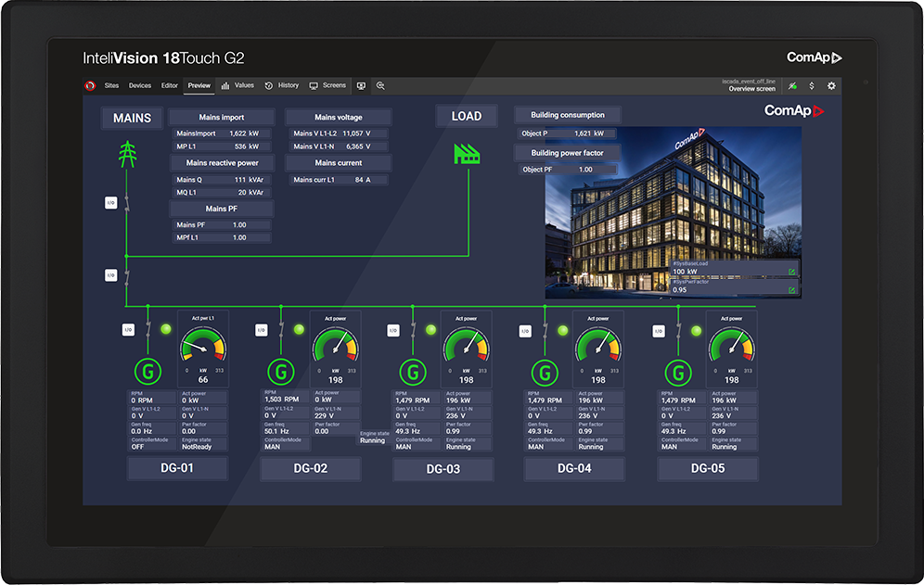Click the green connection status icon

[x=792, y=86]
